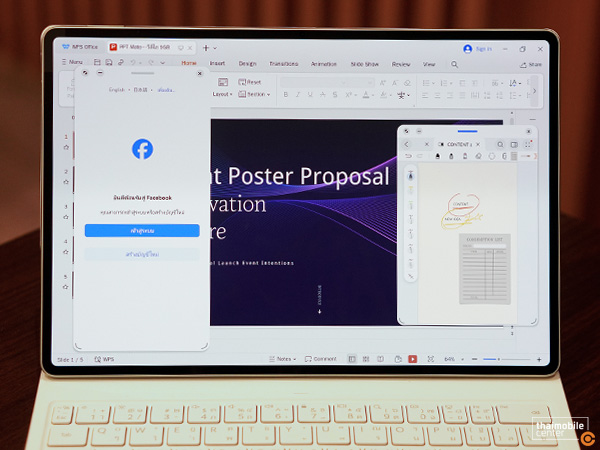Click the blue Facebook login button
Image resolution: width=600 pixels, height=450 pixels.
tap(142, 230)
